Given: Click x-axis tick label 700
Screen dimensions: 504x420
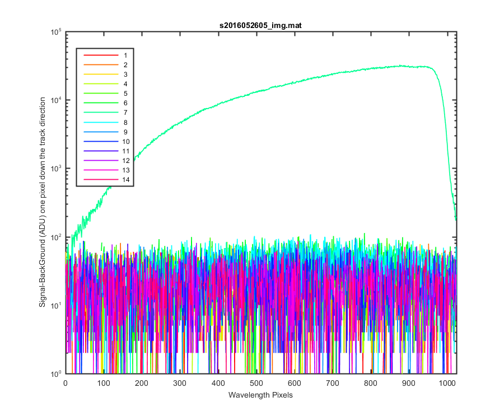Looking at the screenshot, I should [x=332, y=383].
